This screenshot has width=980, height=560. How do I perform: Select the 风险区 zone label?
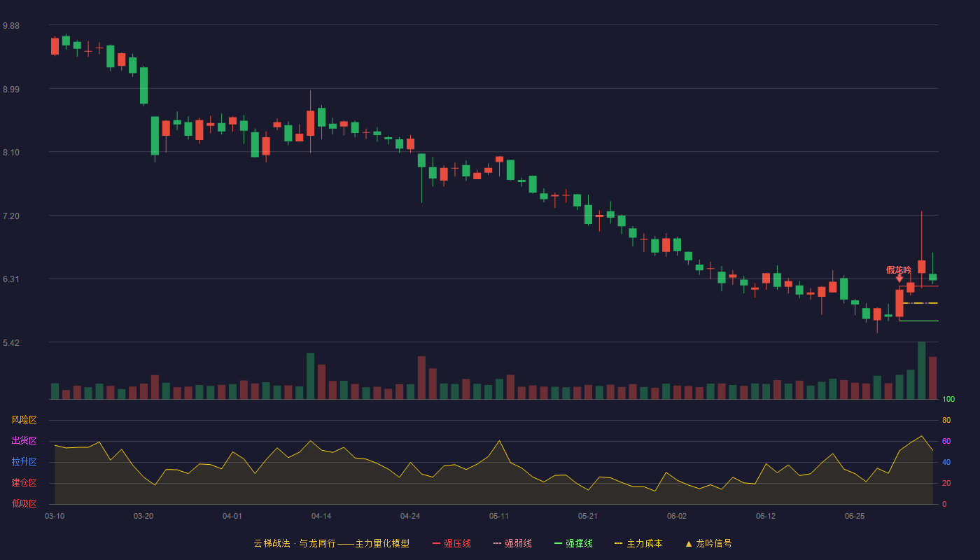(24, 420)
